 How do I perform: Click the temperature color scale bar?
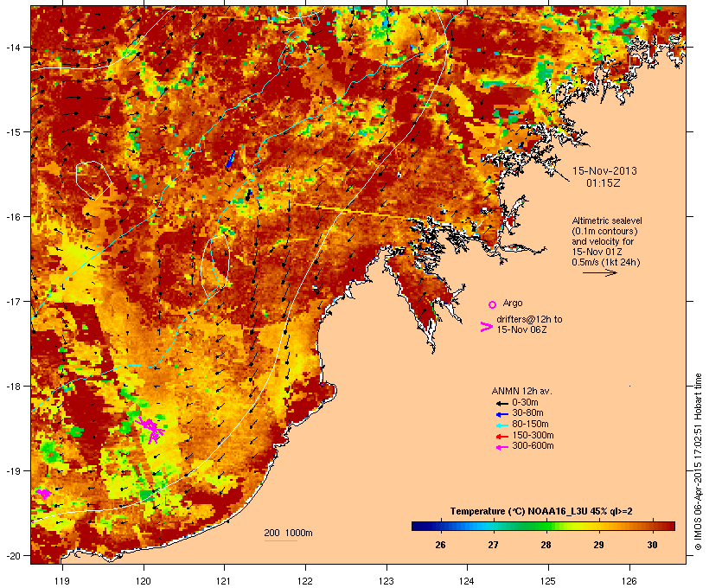[x=543, y=526]
